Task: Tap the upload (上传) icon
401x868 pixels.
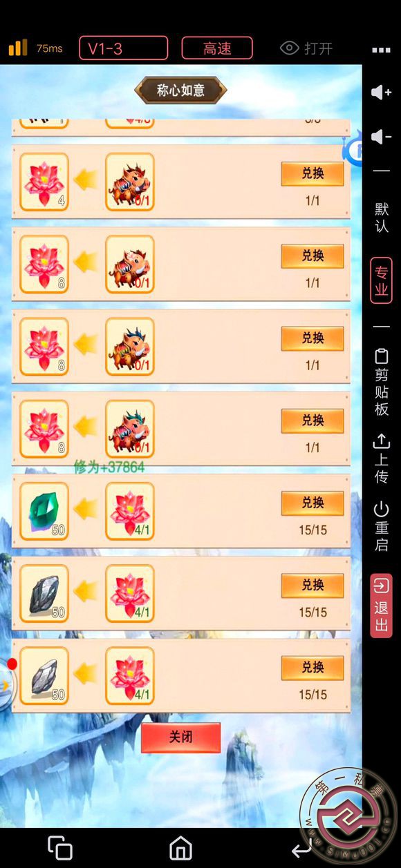Action: (382, 458)
